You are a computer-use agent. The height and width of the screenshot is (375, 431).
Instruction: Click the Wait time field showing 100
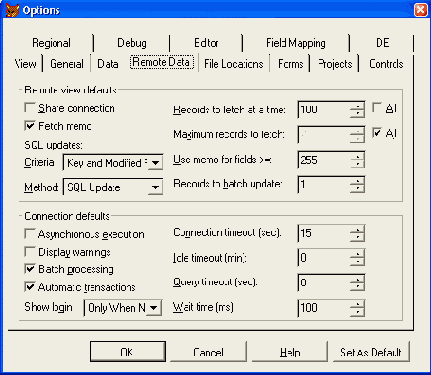[x=324, y=308]
